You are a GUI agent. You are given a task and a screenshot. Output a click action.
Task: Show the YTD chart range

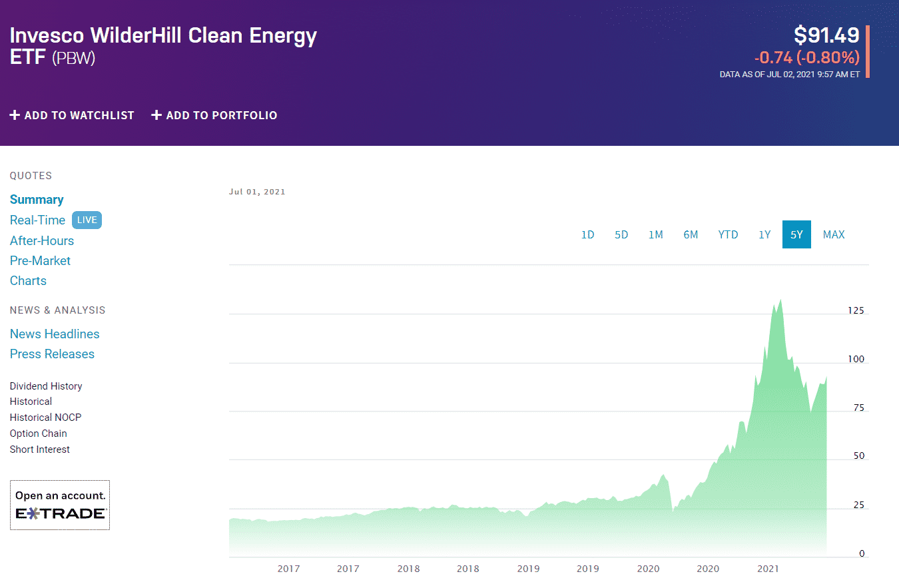[x=728, y=234]
